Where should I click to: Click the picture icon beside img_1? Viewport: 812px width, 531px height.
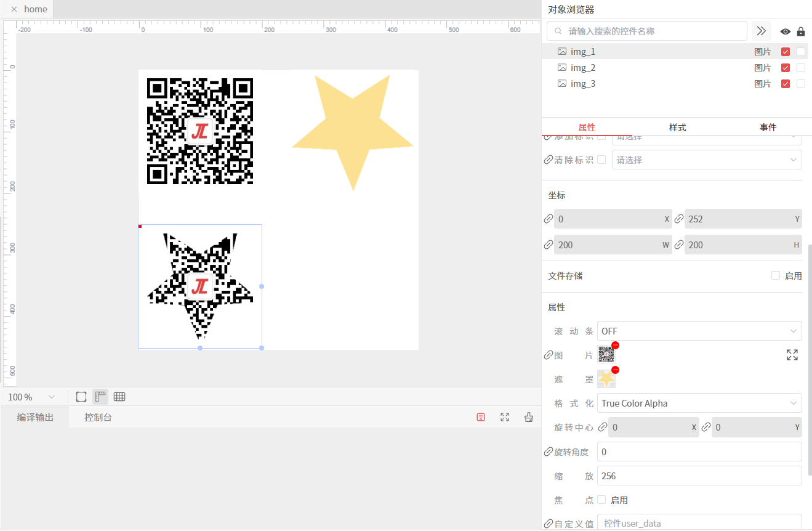(x=562, y=51)
